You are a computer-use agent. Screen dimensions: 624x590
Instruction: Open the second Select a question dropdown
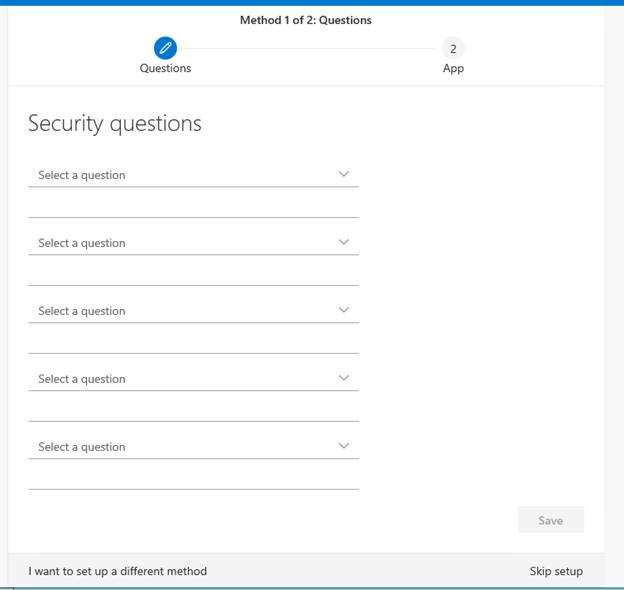click(x=193, y=243)
